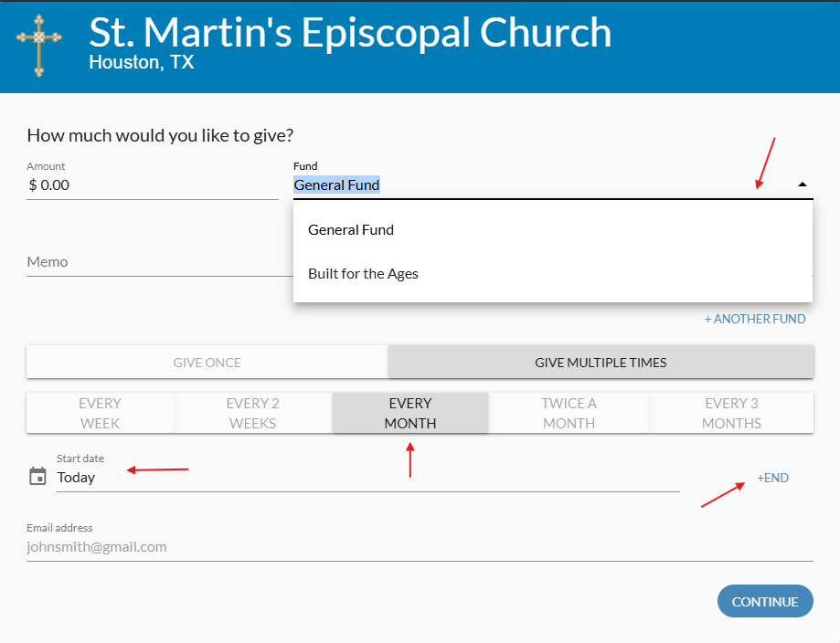The image size is (840, 643).
Task: Click the St. Martin's Episcopal Church title
Action: click(350, 33)
